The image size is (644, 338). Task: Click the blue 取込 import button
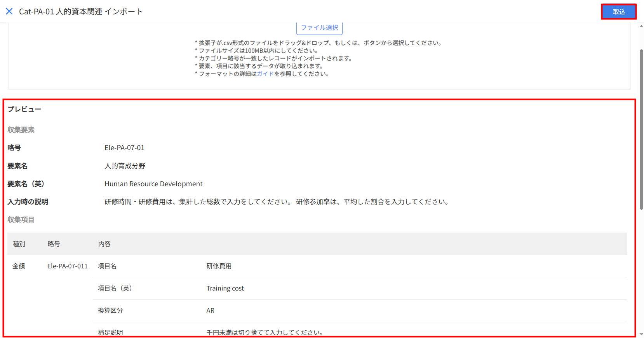pyautogui.click(x=618, y=12)
